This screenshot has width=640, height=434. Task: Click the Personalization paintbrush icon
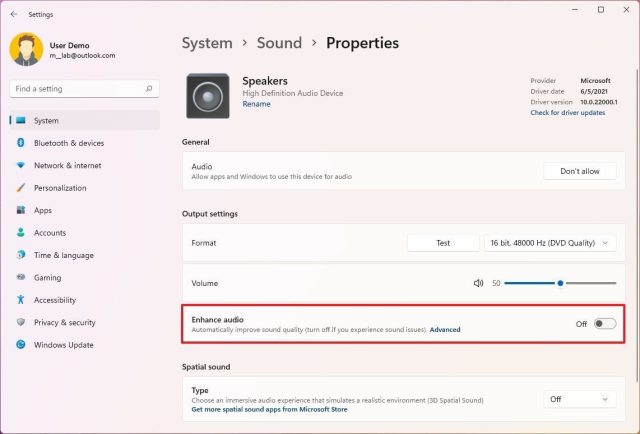(x=21, y=188)
